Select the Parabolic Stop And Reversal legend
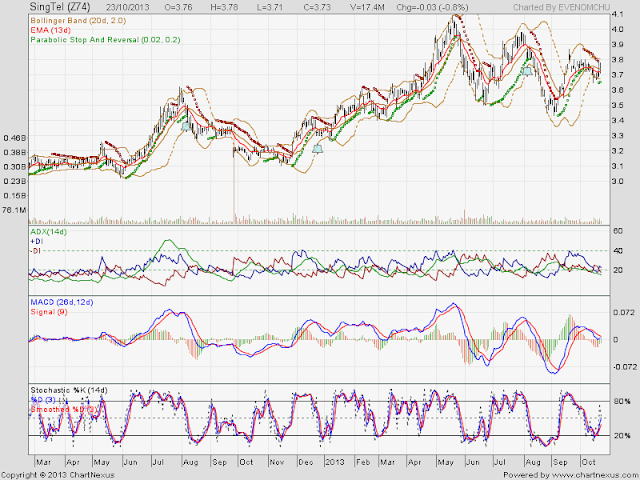The height and width of the screenshot is (480, 640). (105, 40)
